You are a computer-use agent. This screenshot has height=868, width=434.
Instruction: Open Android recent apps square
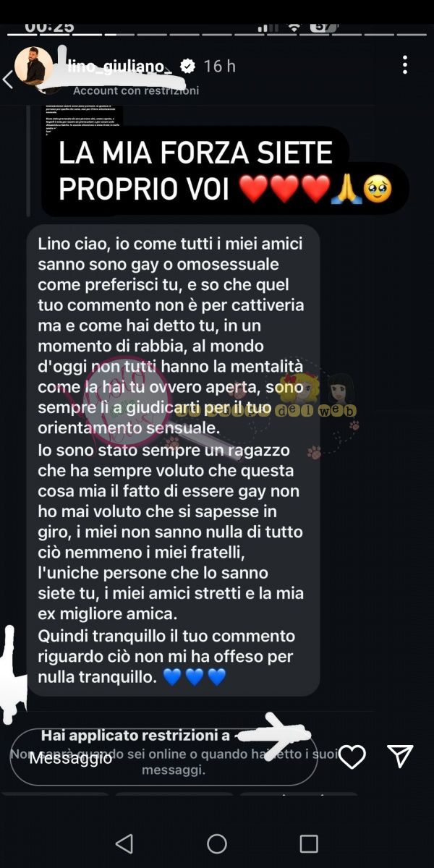tap(309, 843)
